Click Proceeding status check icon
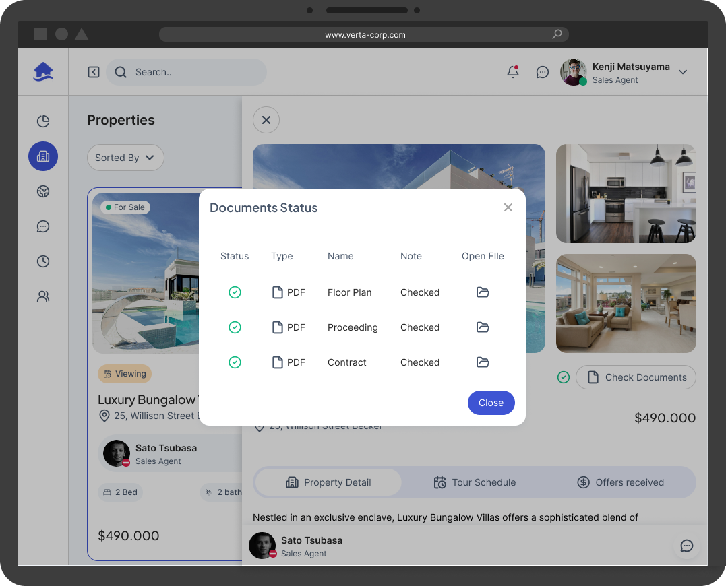Screen dimensions: 728x586 (235, 327)
